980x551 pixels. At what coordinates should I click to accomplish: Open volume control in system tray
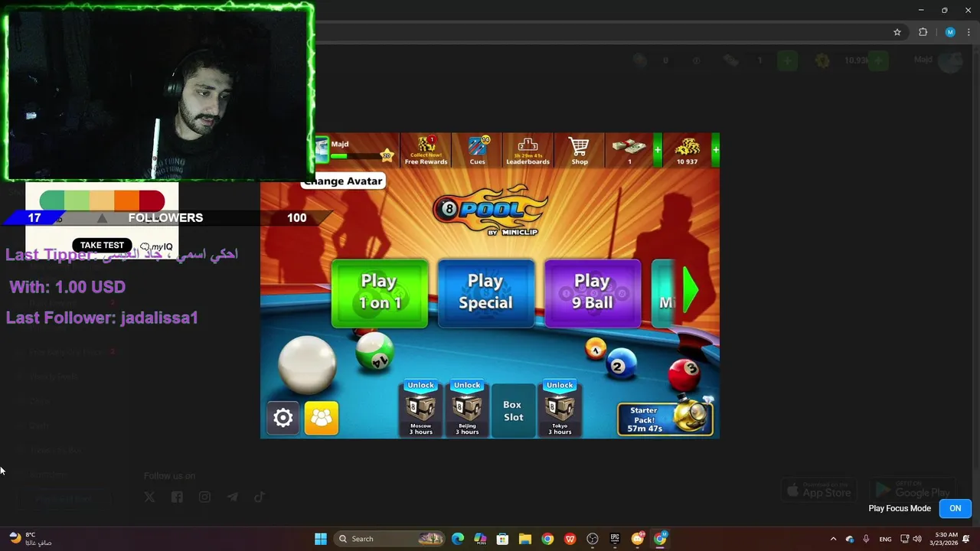click(x=917, y=539)
